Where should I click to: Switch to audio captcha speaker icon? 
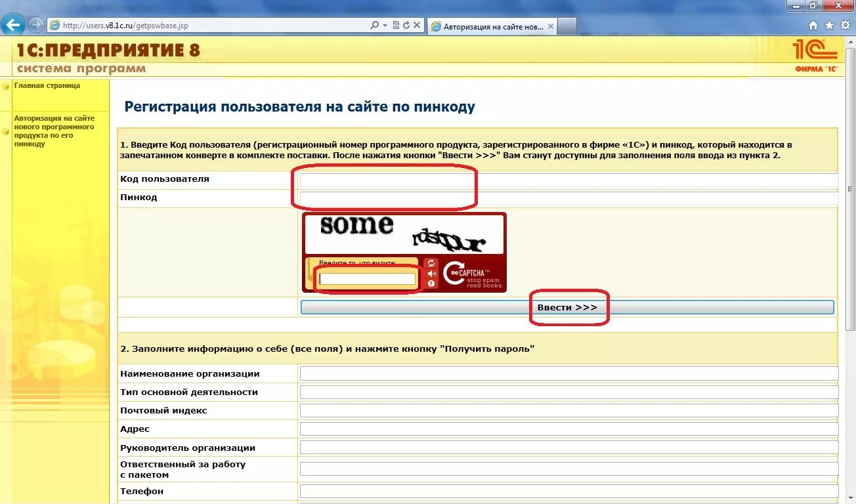click(x=431, y=274)
